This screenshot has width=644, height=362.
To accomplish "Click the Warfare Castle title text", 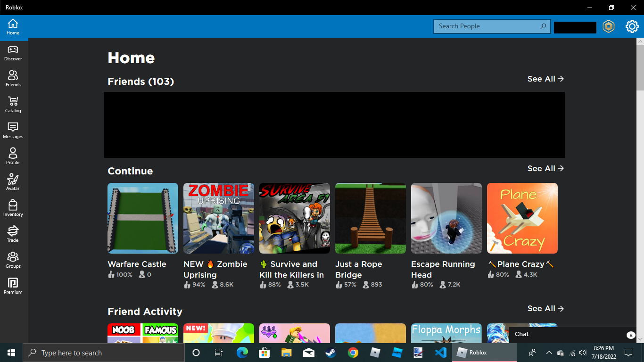I will pos(137,264).
